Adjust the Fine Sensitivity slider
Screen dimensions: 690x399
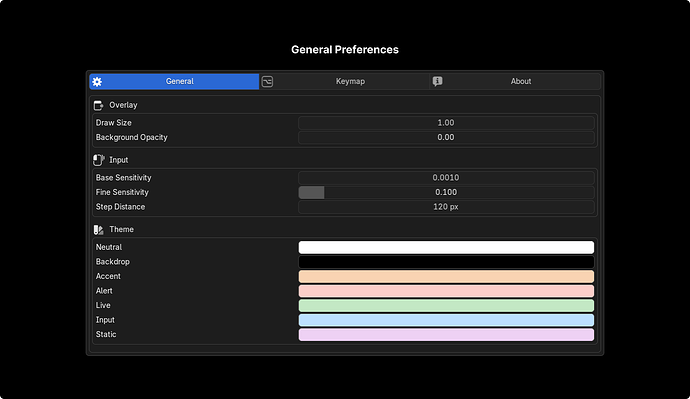tap(446, 192)
